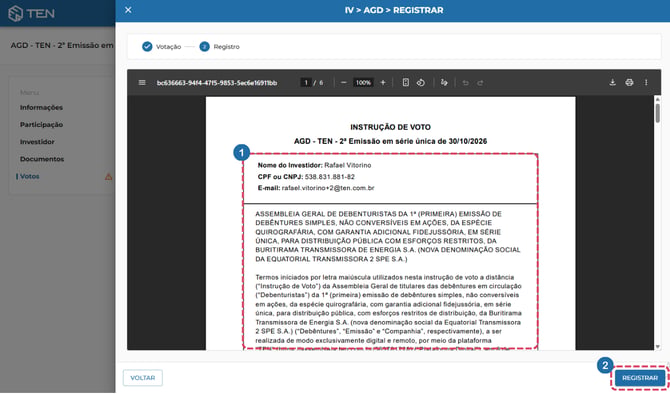Click the INSTRUÇÃO DE VOTO heading
The height and width of the screenshot is (394, 670).
click(391, 127)
